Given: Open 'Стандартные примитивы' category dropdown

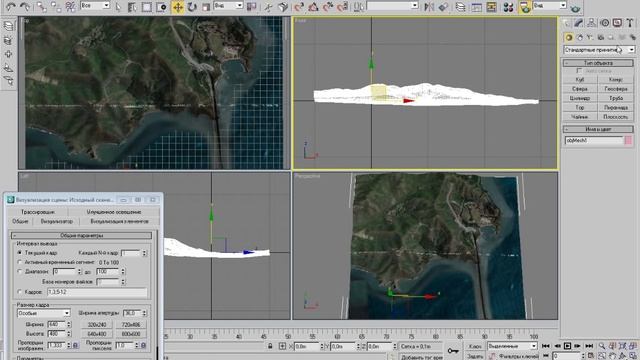Looking at the screenshot, I should (599, 50).
